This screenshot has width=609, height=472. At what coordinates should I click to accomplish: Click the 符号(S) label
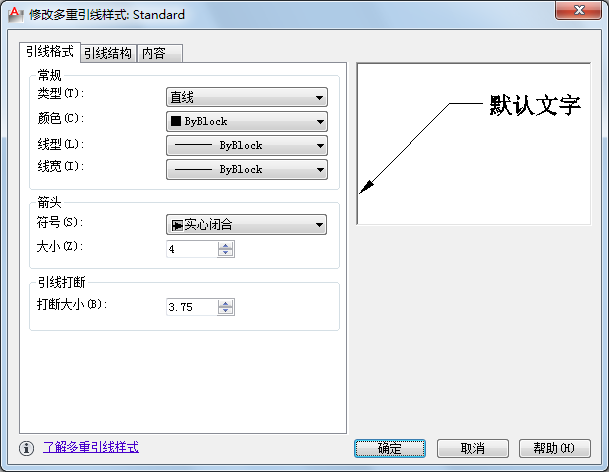tap(60, 222)
